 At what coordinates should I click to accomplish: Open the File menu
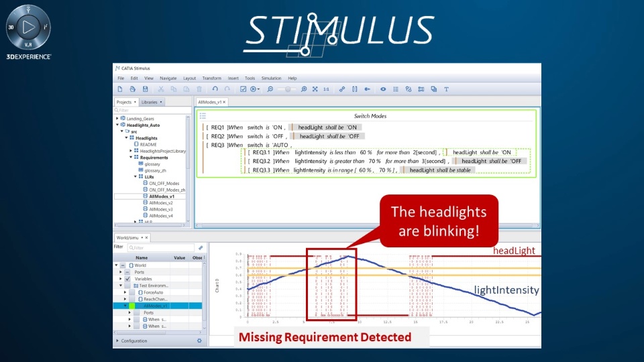pyautogui.click(x=121, y=78)
